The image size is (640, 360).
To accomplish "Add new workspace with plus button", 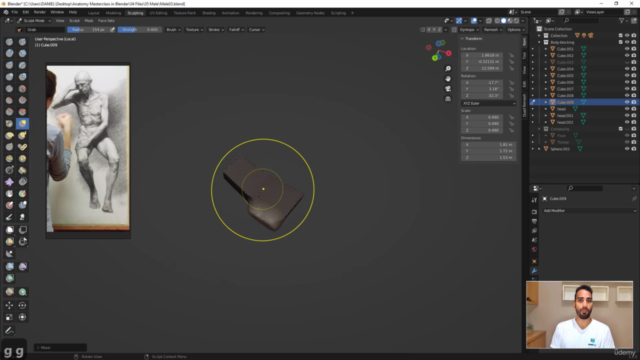I will [352, 13].
